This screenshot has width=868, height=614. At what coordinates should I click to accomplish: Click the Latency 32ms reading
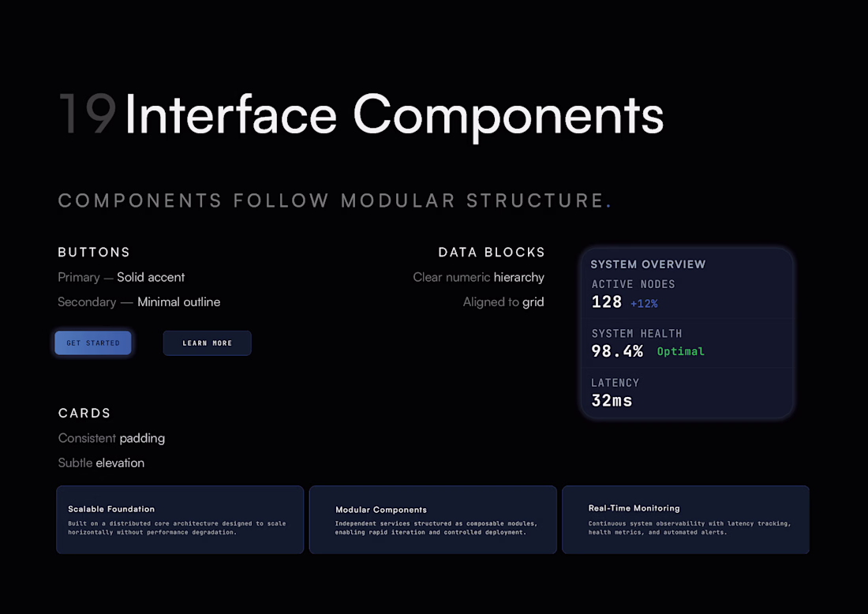tap(612, 400)
